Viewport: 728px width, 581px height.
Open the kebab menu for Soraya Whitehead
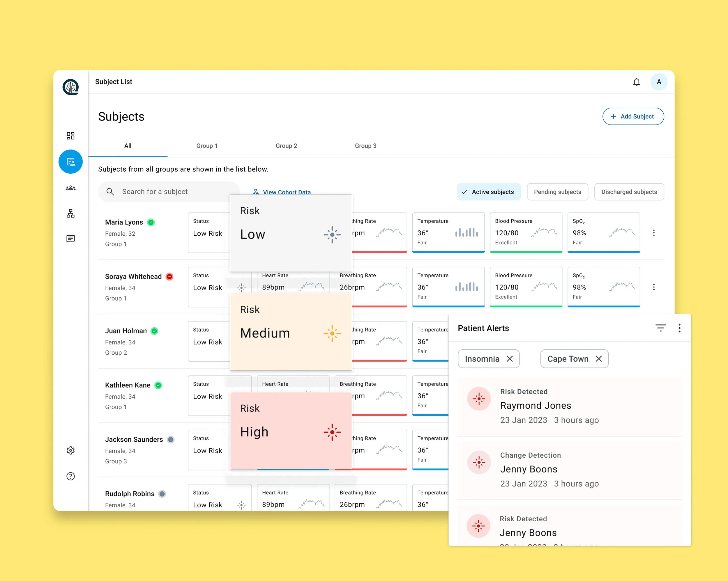point(654,287)
